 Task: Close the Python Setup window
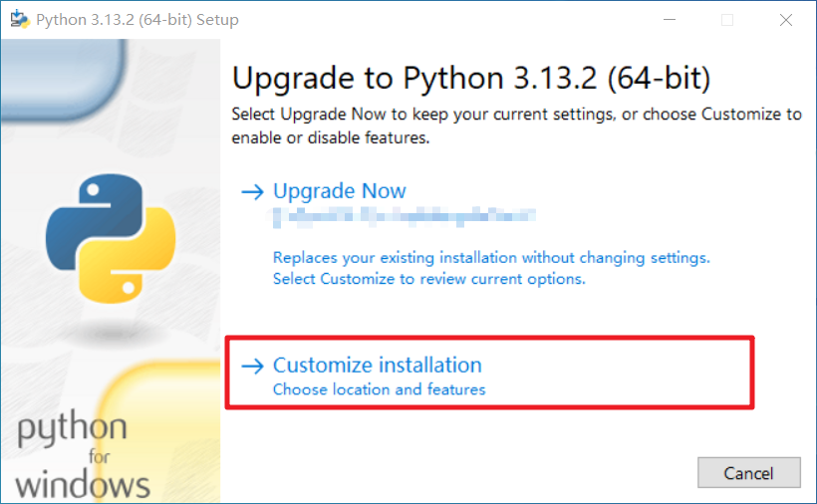point(786,20)
